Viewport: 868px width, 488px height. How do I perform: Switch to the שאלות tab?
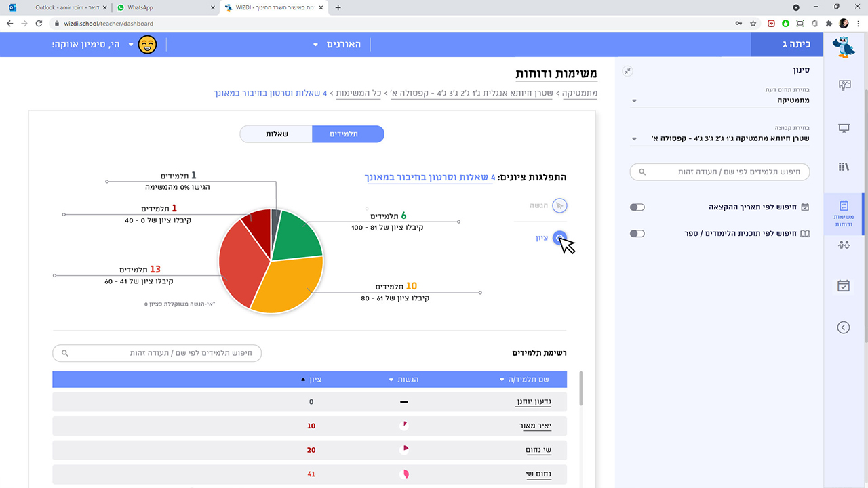(276, 134)
